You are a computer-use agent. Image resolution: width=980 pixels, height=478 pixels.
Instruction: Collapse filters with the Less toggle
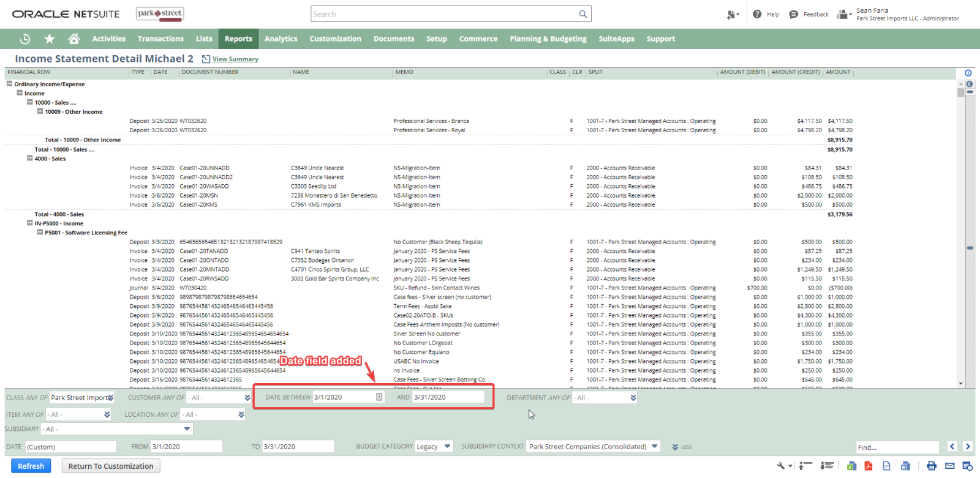pyautogui.click(x=682, y=447)
